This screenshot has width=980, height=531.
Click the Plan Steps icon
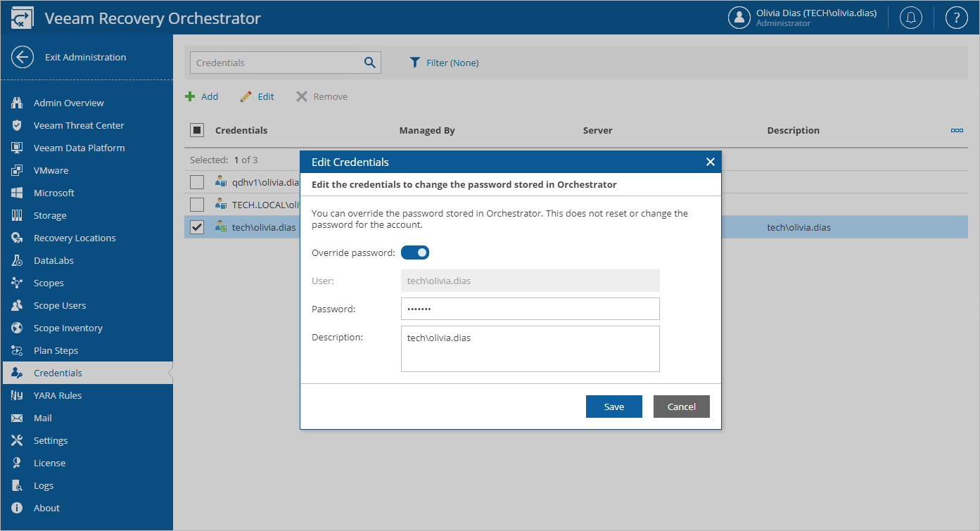[18, 350]
